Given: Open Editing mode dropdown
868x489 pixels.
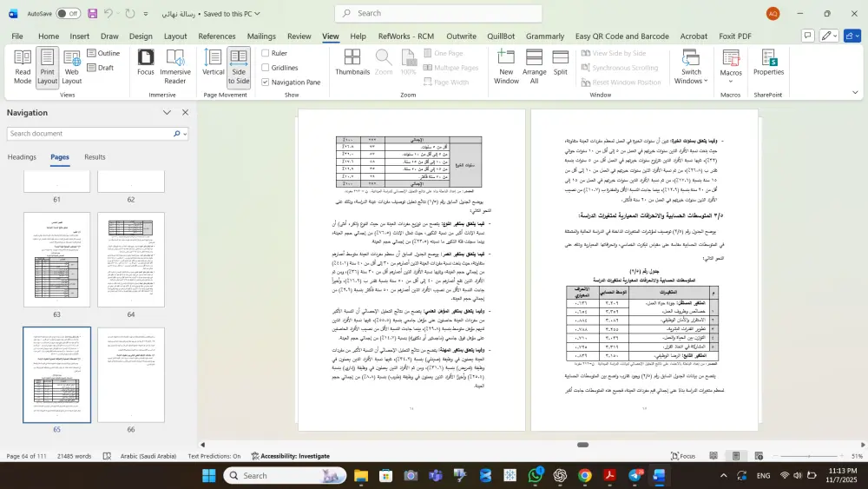Looking at the screenshot, I should pyautogui.click(x=829, y=36).
